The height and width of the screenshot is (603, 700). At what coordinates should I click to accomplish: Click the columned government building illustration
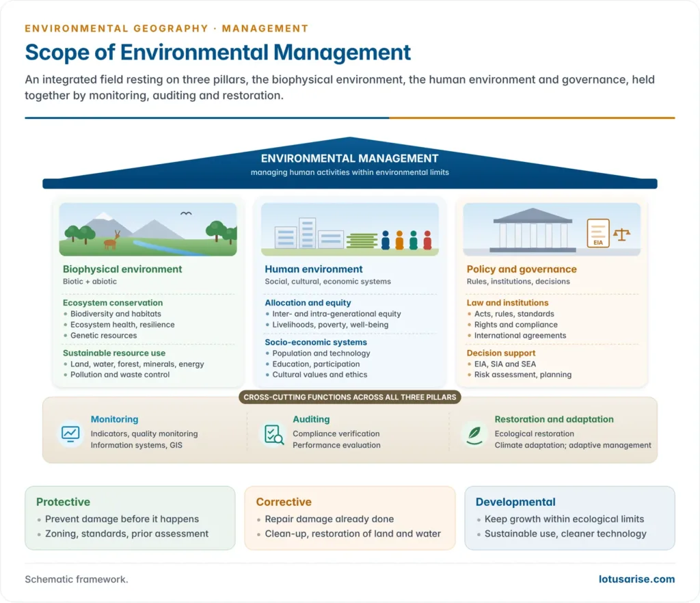[x=533, y=230]
